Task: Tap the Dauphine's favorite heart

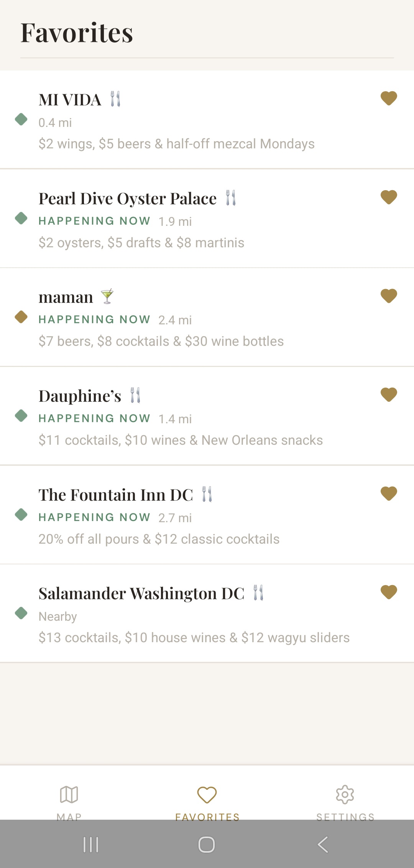Action: [389, 395]
